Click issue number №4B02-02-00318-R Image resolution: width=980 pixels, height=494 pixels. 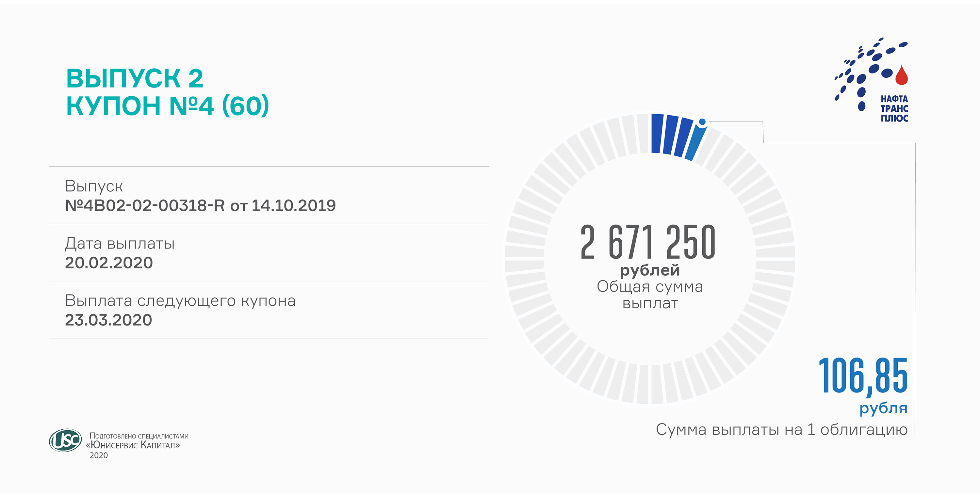(x=145, y=206)
